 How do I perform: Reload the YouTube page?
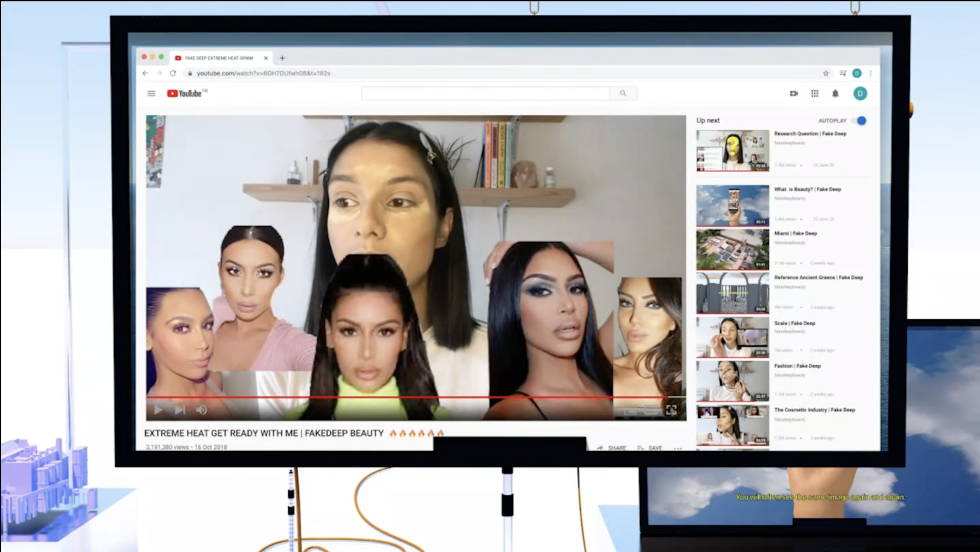point(173,73)
